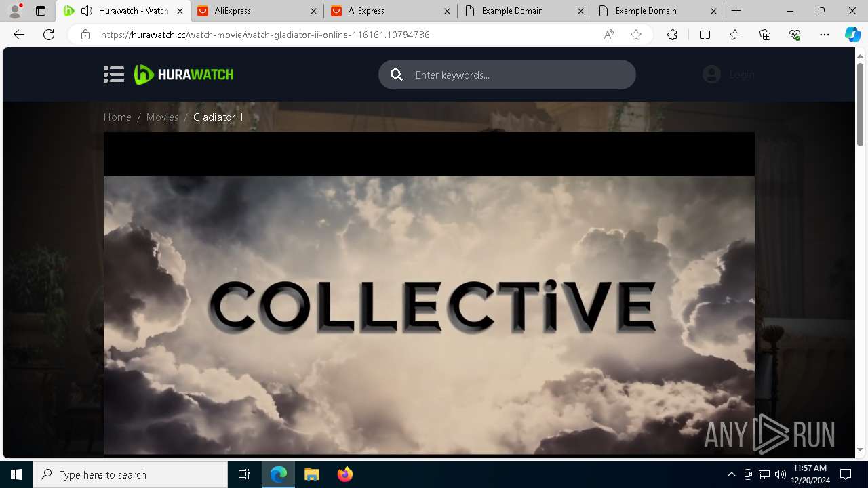Viewport: 868px width, 488px height.
Task: Open the Favorites list icon
Action: coord(735,35)
